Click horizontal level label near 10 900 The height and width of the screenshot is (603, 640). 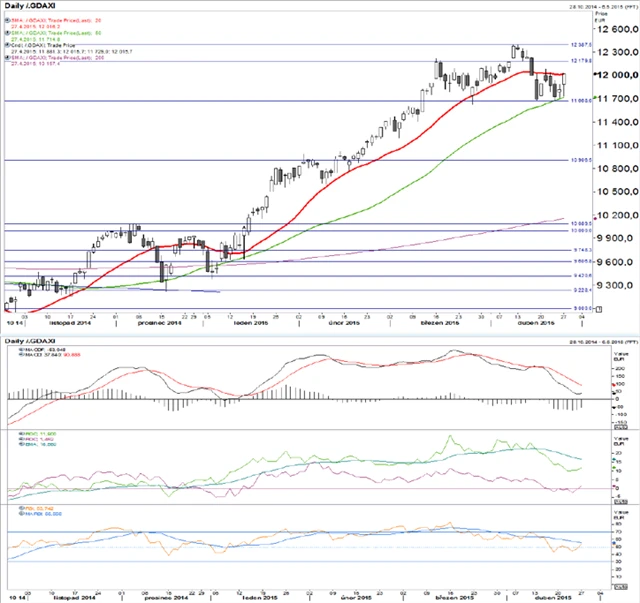click(581, 160)
